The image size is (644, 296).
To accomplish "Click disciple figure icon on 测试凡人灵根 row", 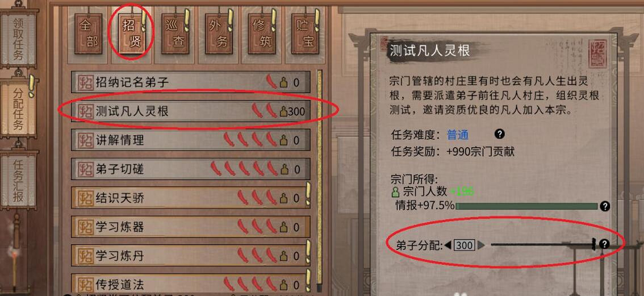I will [x=283, y=111].
